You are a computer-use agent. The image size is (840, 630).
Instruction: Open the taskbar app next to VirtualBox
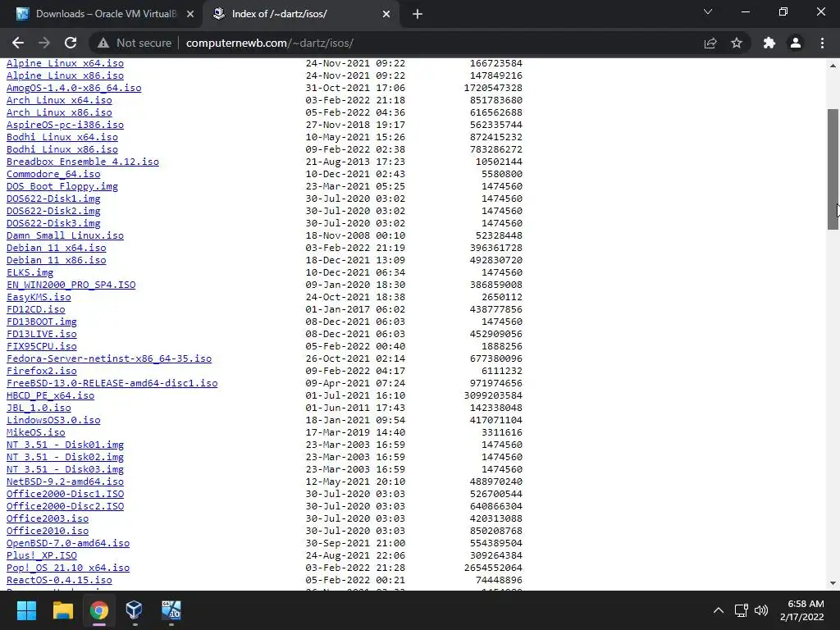171,610
